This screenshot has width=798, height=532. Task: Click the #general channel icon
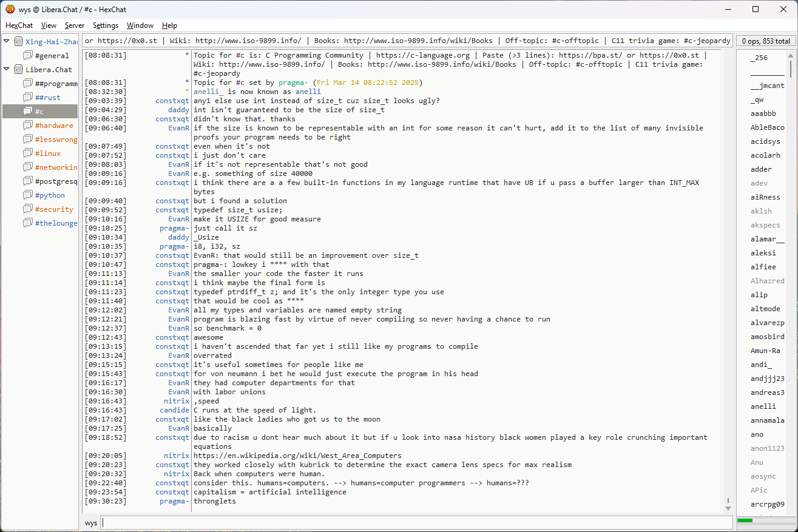28,56
